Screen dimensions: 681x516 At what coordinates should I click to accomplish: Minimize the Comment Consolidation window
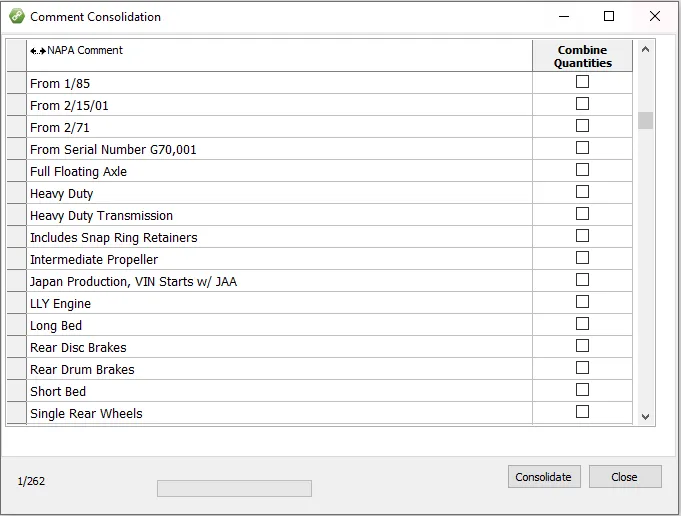click(563, 16)
